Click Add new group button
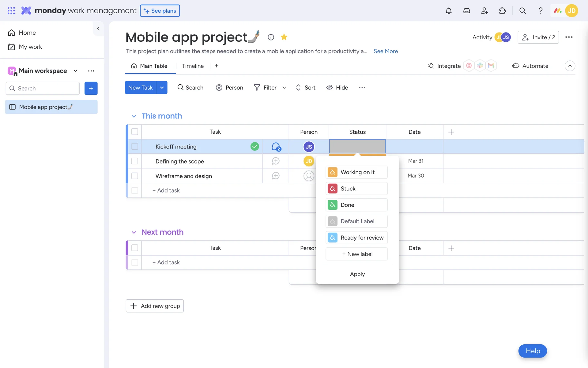 pos(155,306)
